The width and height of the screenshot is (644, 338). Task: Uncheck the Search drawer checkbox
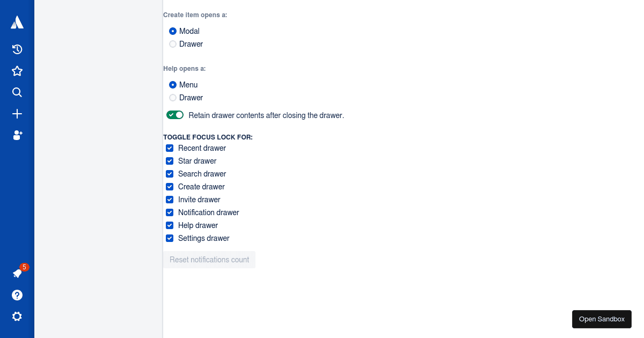[170, 174]
